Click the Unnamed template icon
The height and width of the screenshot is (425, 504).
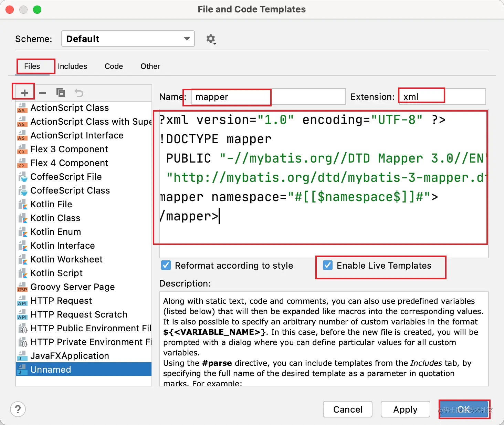(x=22, y=370)
